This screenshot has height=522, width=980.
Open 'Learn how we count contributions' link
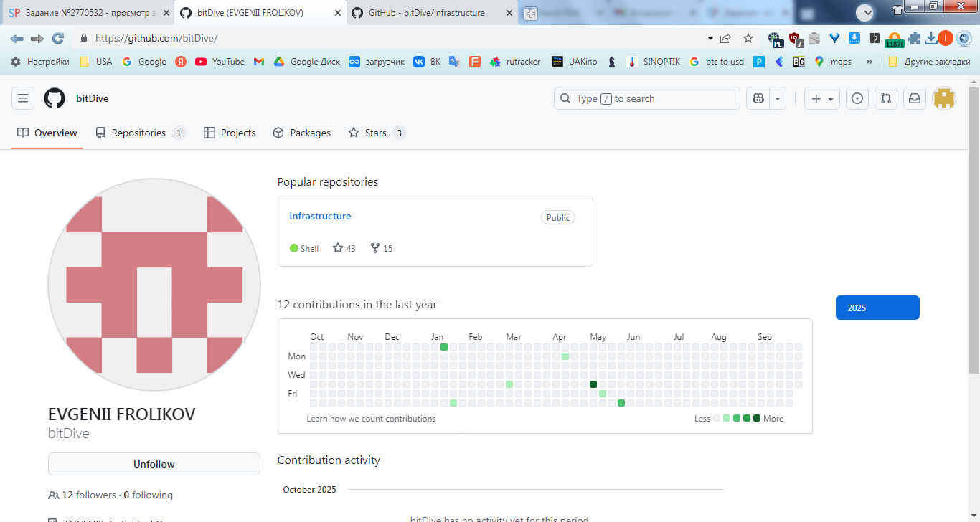click(371, 419)
